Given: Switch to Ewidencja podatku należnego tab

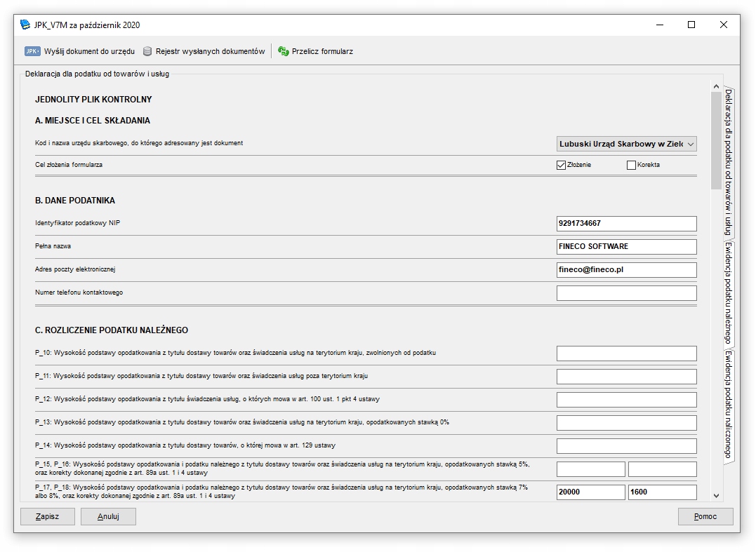Looking at the screenshot, I should pos(728,293).
